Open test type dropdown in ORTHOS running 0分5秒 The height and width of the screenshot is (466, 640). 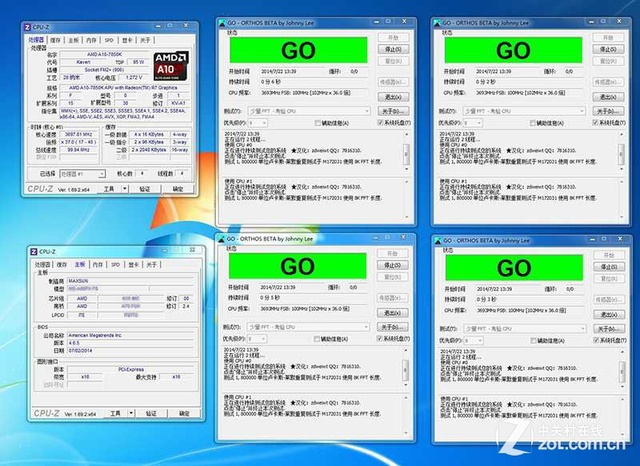pos(308,327)
